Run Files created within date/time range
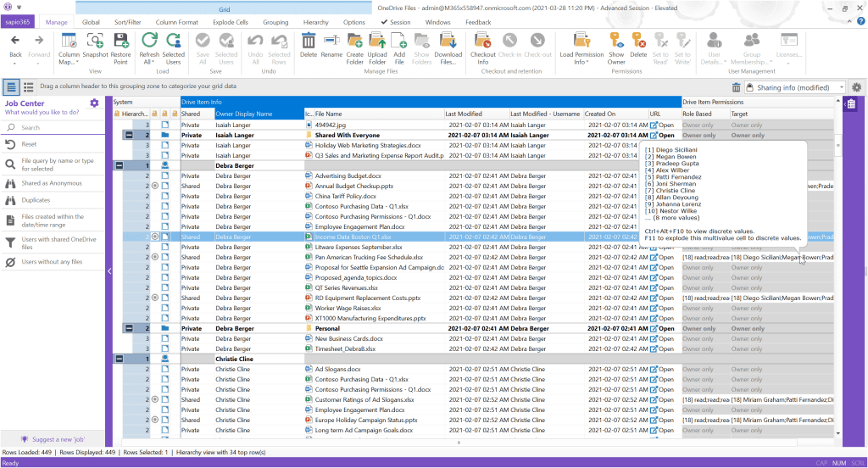 click(53, 220)
